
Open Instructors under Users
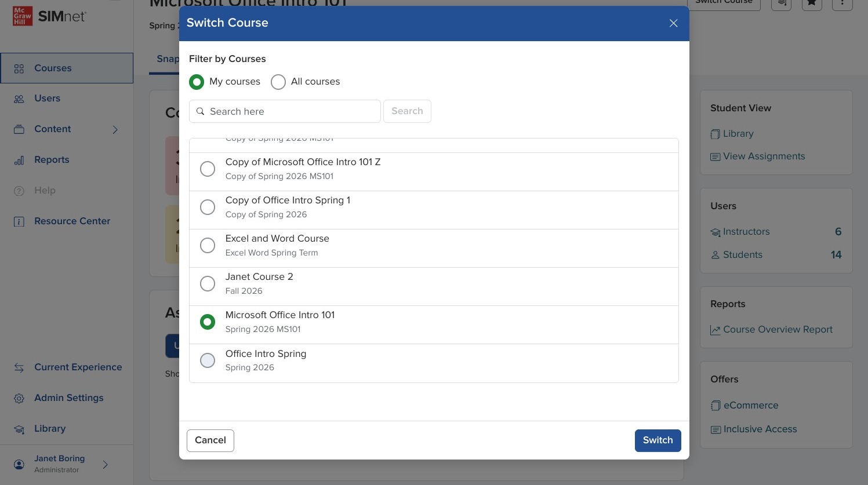pyautogui.click(x=746, y=232)
